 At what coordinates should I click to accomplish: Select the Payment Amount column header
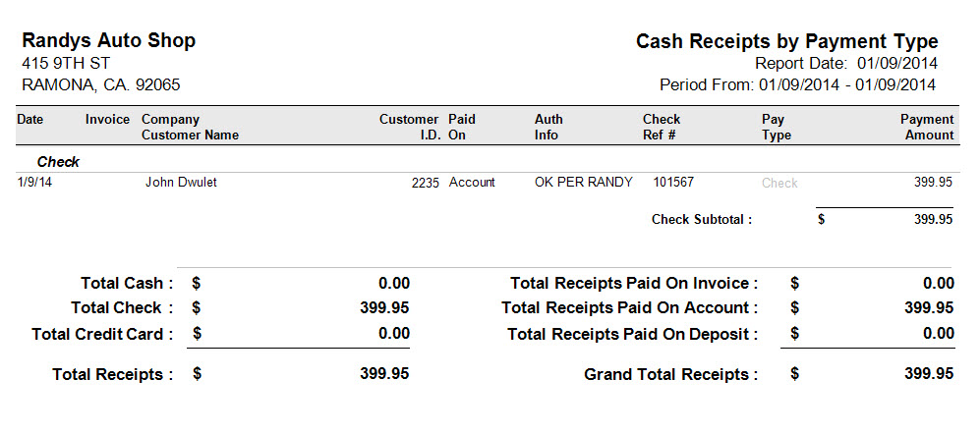[927, 127]
